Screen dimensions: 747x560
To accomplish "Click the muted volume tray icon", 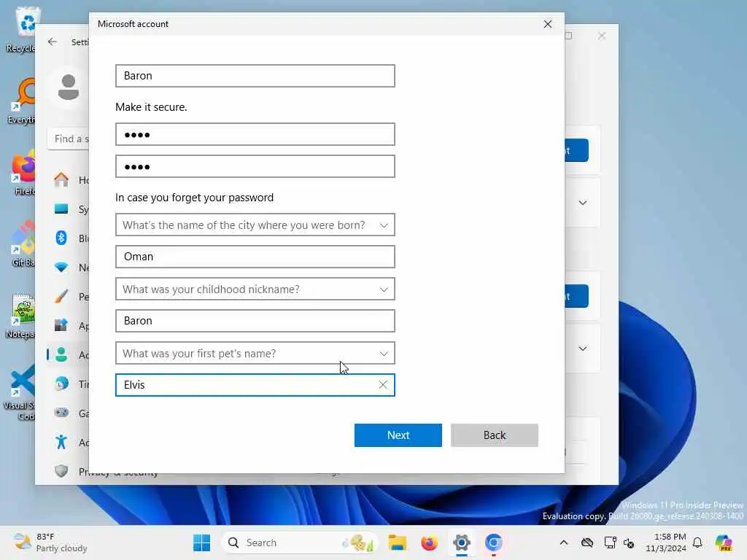I will point(629,542).
